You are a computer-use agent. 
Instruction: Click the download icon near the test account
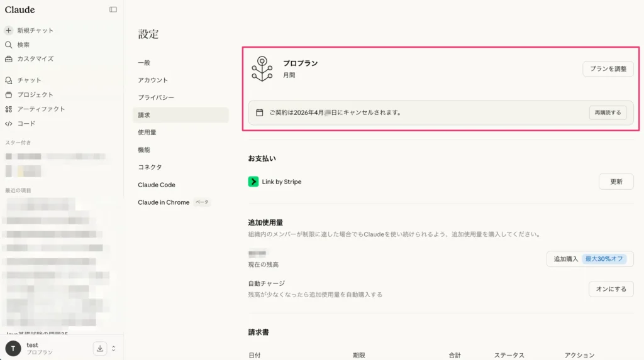coord(100,349)
